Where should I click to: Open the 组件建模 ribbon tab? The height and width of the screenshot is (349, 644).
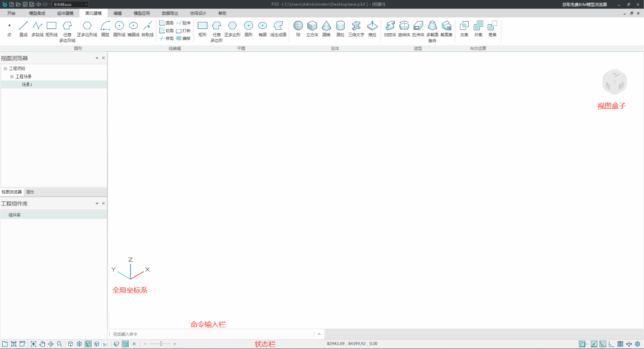65,13
